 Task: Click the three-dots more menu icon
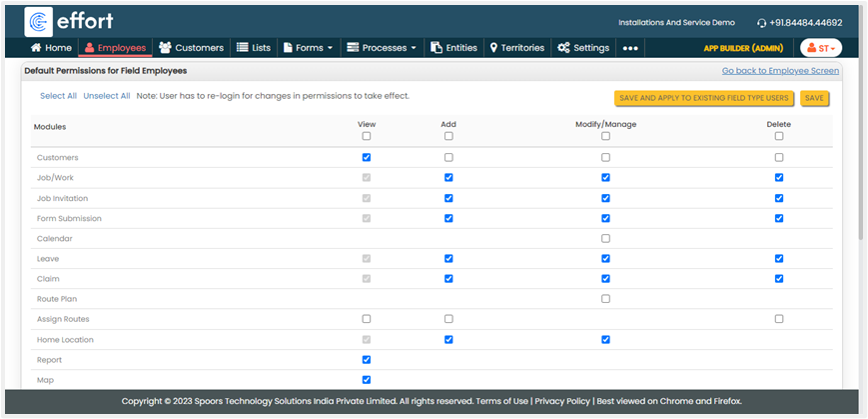tap(630, 47)
